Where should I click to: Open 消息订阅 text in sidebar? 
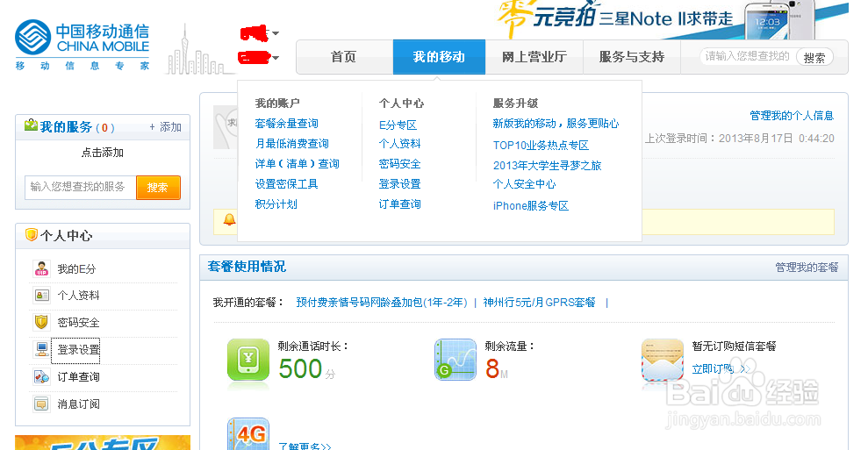pos(79,404)
